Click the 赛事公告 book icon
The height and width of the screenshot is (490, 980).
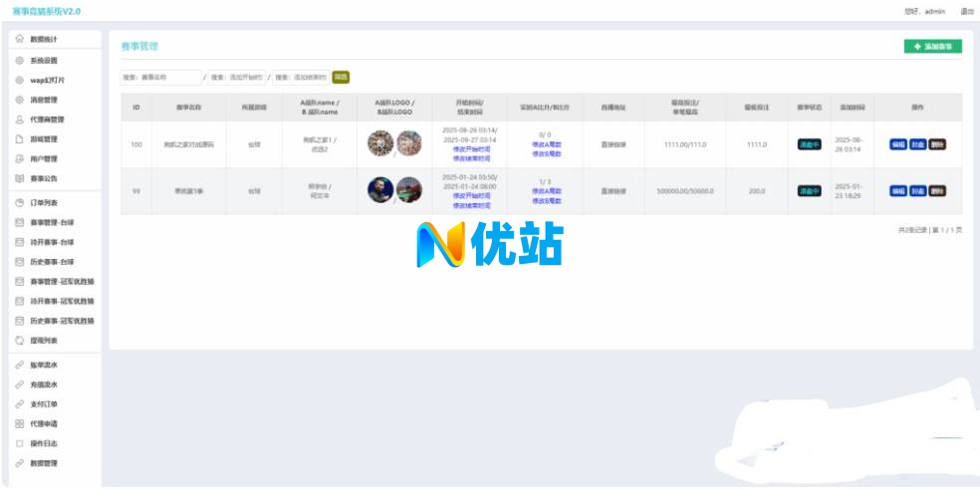[20, 178]
